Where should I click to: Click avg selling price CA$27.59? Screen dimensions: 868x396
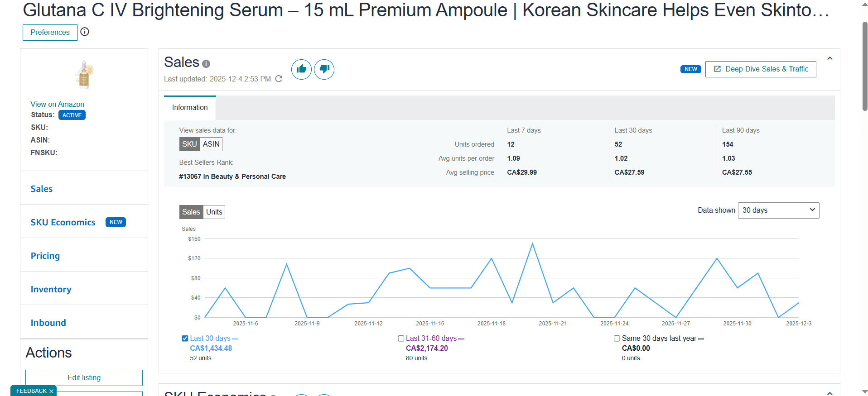629,172
